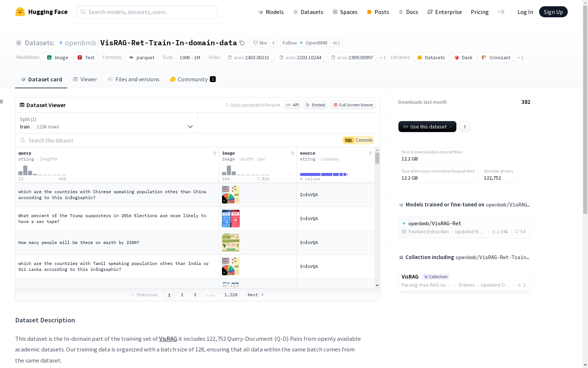Image resolution: width=588 pixels, height=368 pixels.
Task: Click the Embed button
Action: pos(315,105)
